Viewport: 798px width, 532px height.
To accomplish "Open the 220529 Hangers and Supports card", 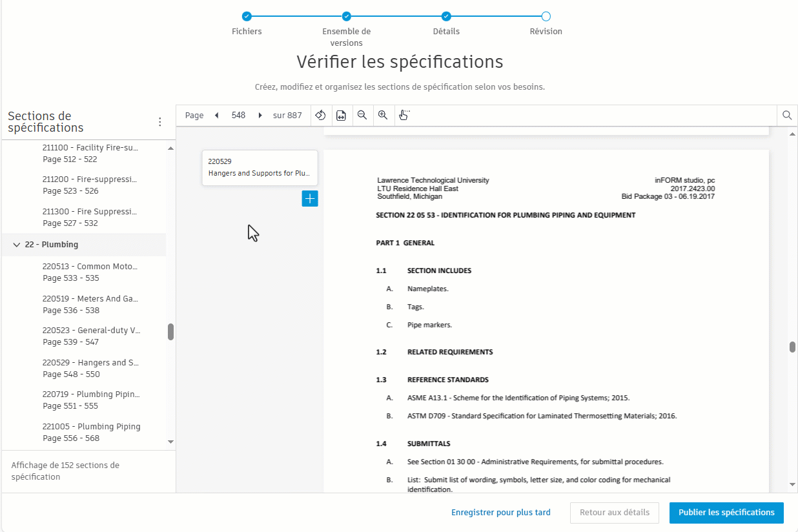I will (260, 168).
